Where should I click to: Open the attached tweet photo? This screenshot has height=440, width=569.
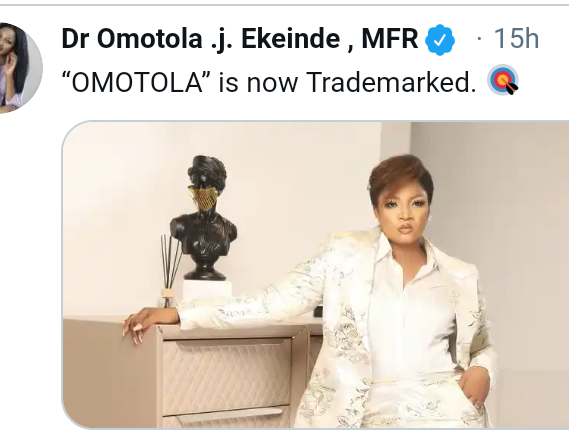click(x=316, y=275)
